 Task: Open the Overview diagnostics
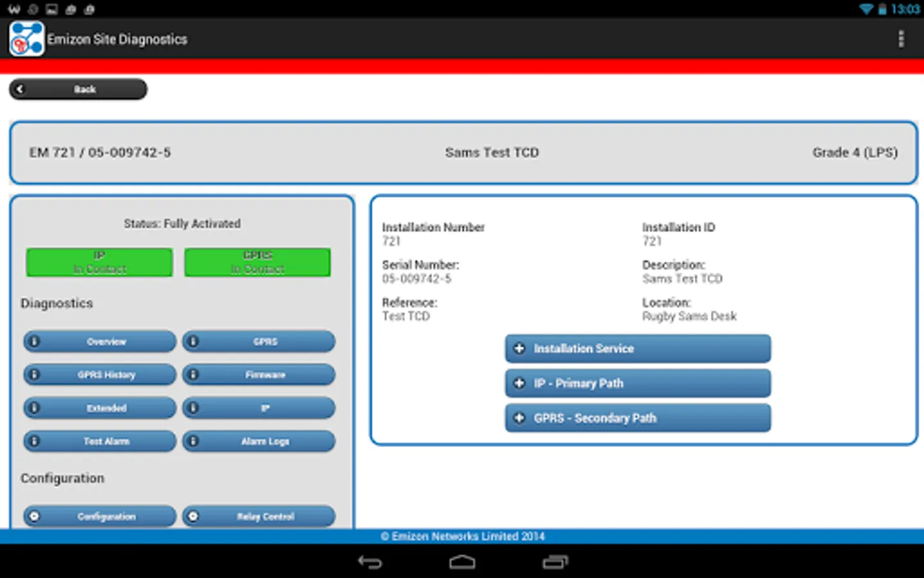[x=99, y=342]
